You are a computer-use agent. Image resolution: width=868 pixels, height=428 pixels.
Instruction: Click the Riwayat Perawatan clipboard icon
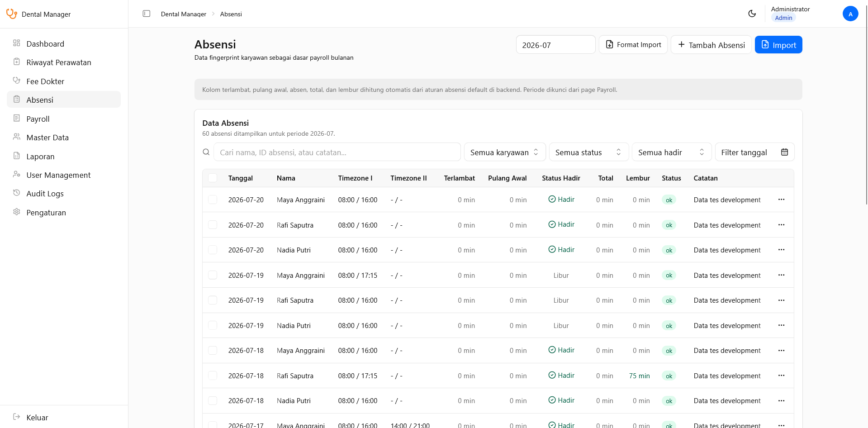pyautogui.click(x=17, y=62)
